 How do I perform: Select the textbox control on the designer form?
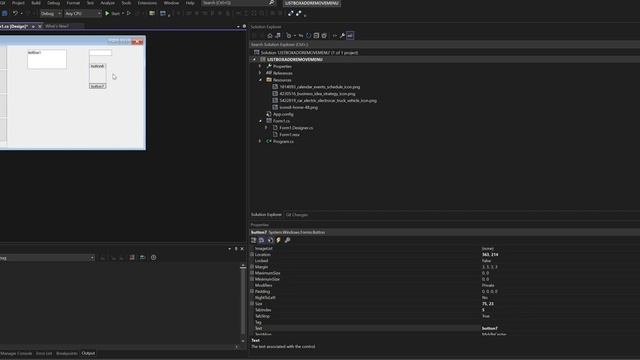point(100,53)
